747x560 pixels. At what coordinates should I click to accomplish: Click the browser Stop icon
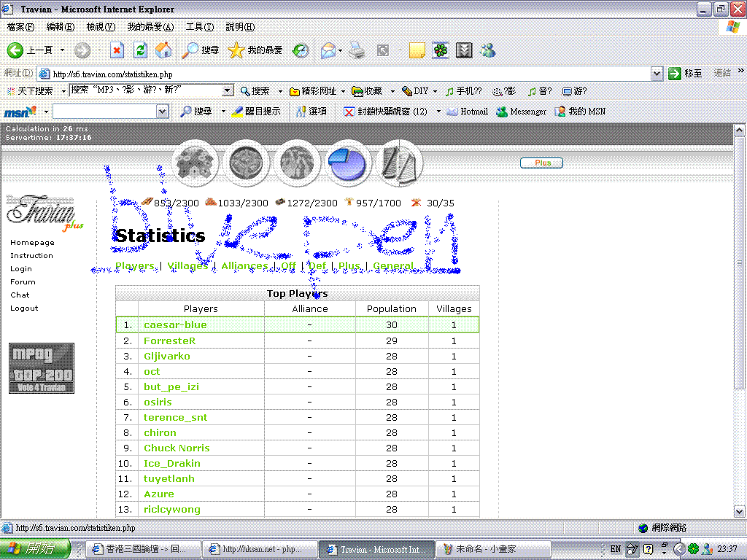117,50
